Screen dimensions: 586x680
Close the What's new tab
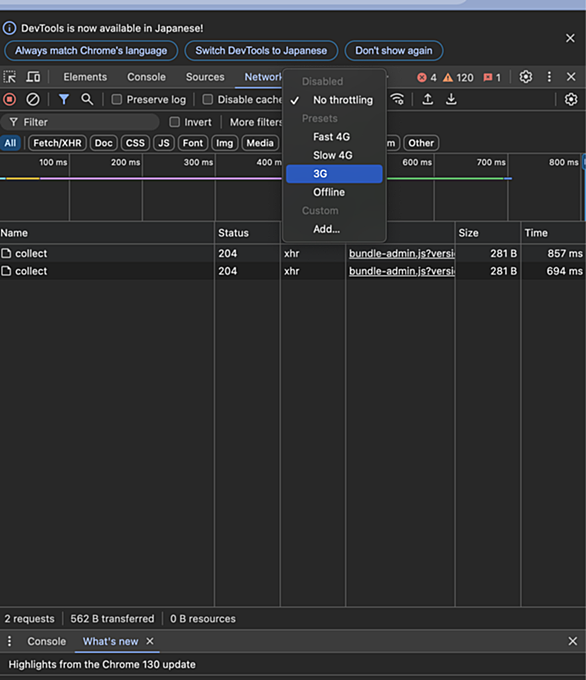[150, 641]
